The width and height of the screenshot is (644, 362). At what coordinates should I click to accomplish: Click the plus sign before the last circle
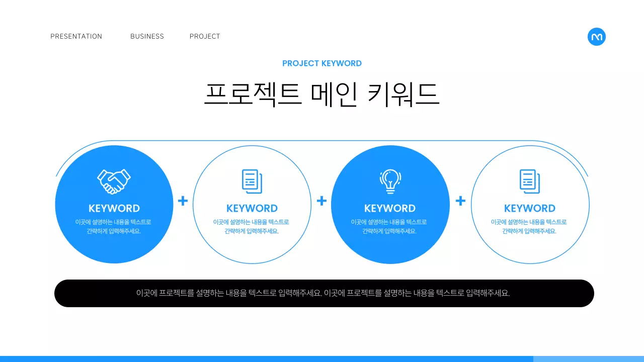[x=460, y=201]
